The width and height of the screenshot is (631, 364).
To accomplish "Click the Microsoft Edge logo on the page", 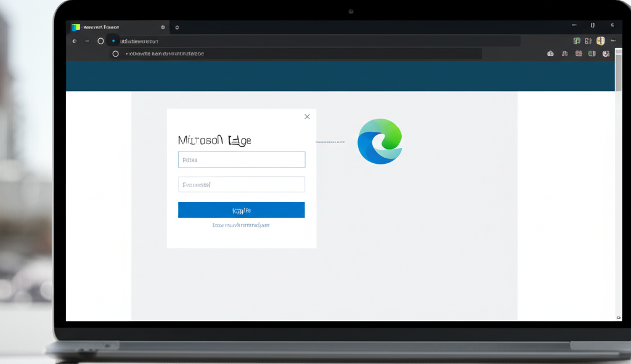I will [380, 141].
